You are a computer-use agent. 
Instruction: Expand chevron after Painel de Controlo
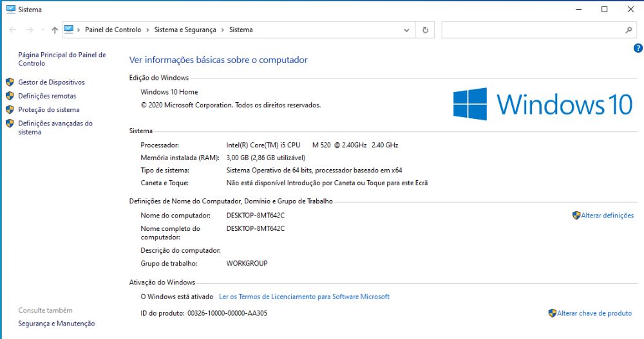tap(148, 30)
